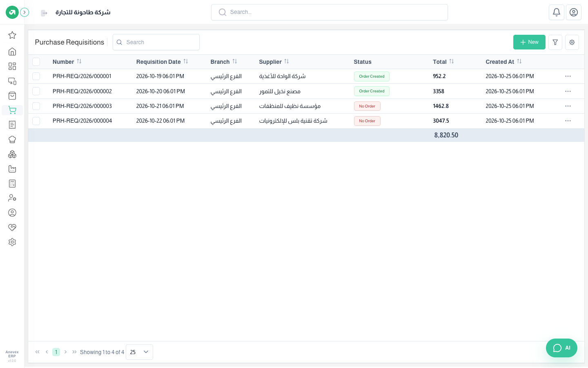Sort by the Supplier column
This screenshot has width=588, height=368.
(287, 61)
